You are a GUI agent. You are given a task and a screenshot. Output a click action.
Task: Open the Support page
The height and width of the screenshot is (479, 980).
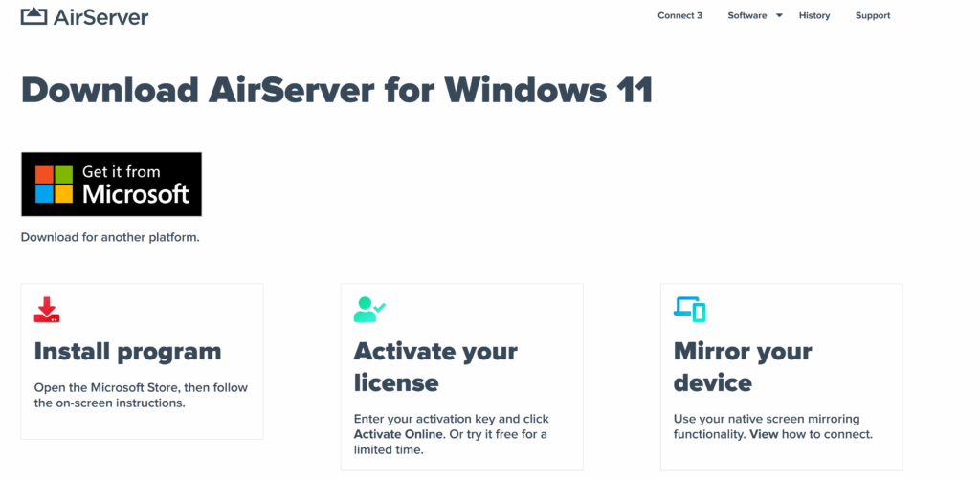tap(872, 16)
